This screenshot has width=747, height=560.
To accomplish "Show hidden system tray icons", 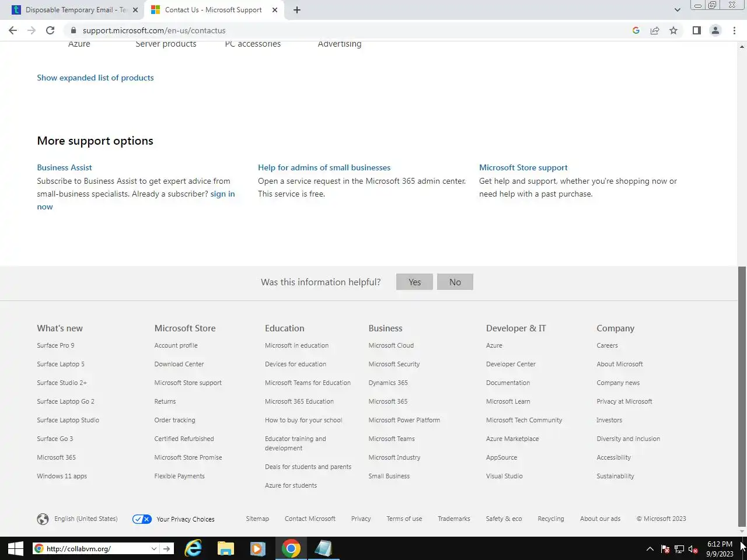I will 650,549.
